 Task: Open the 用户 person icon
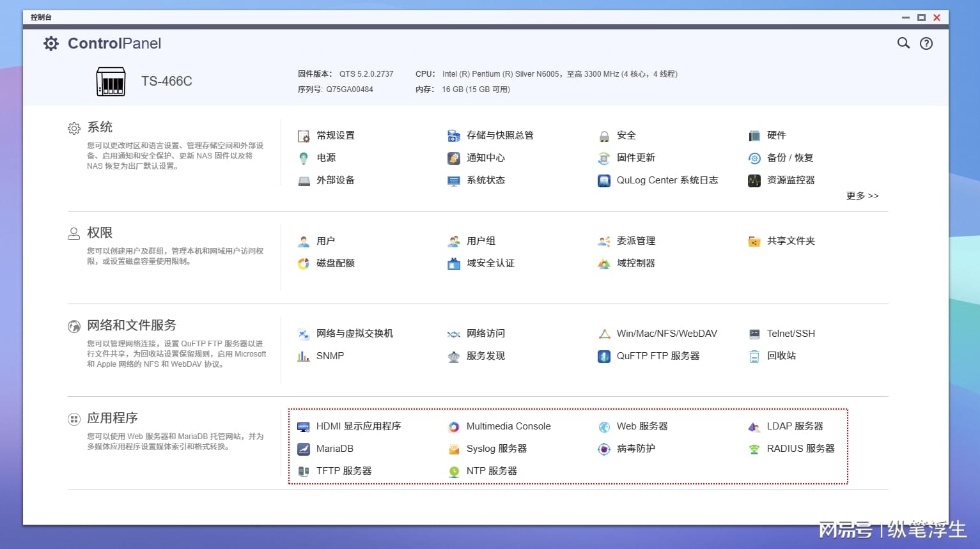click(x=304, y=241)
